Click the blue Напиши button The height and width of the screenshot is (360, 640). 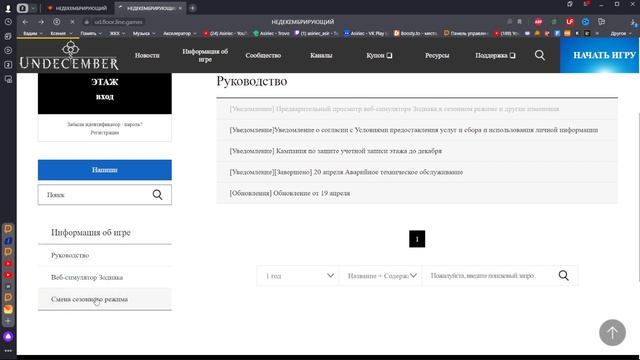[x=105, y=170]
